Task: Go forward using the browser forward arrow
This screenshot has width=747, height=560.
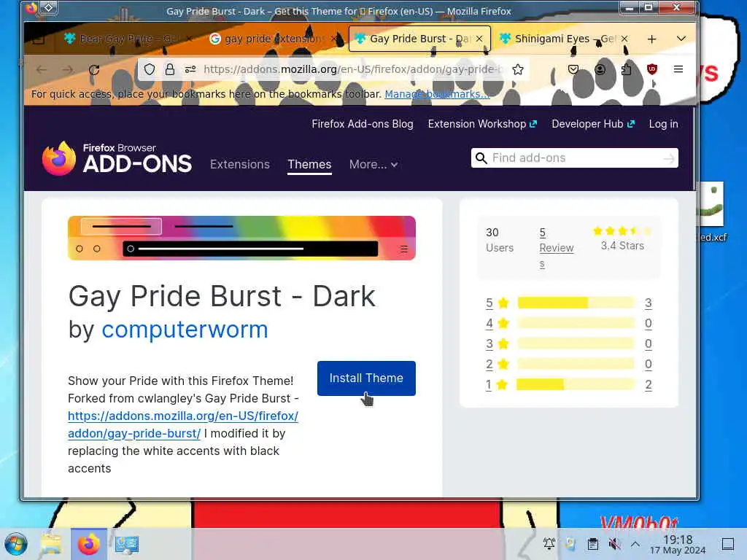Action: click(x=68, y=69)
